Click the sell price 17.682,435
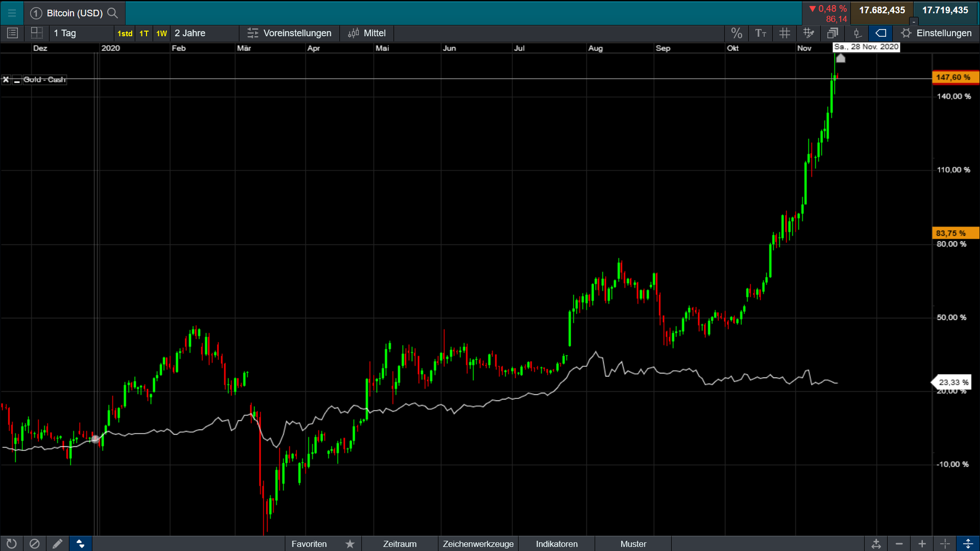Viewport: 980px width, 551px height. (881, 11)
